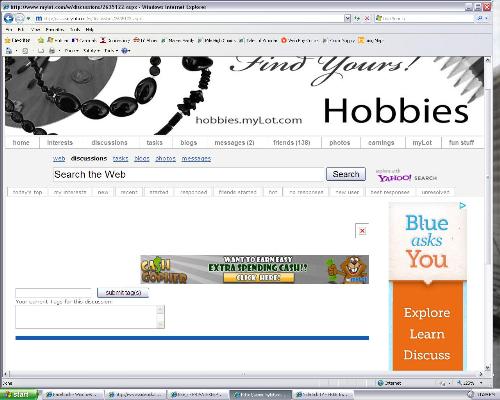Click the IE Forward arrow button

click(x=20, y=18)
